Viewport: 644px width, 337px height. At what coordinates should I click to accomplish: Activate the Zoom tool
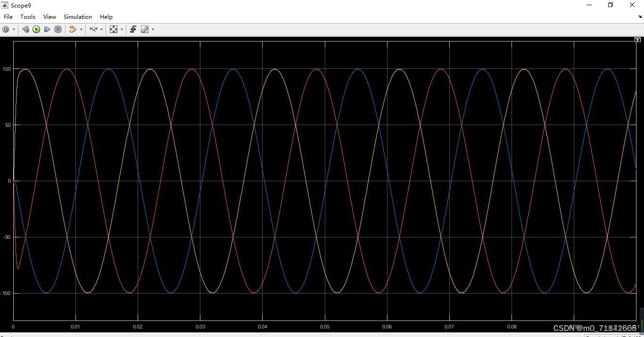(x=94, y=29)
